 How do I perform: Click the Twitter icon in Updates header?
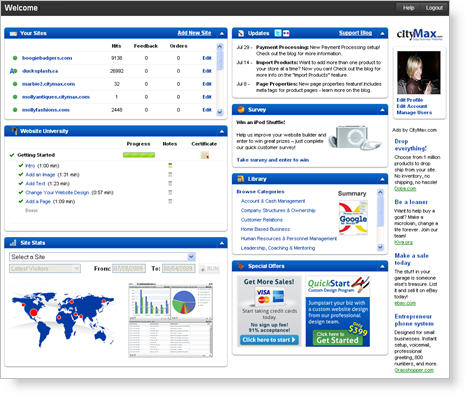click(278, 33)
